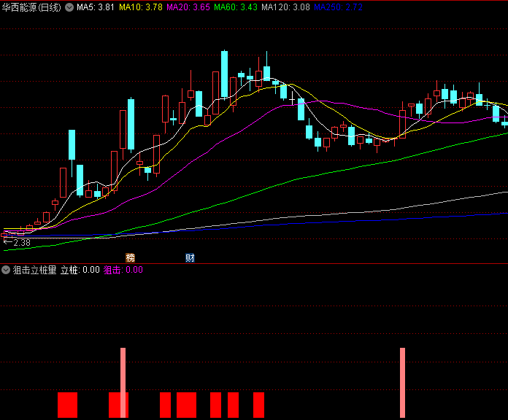Select the MA60: 3.43 label
Viewport: 508px width, 420px height.
tap(236, 7)
